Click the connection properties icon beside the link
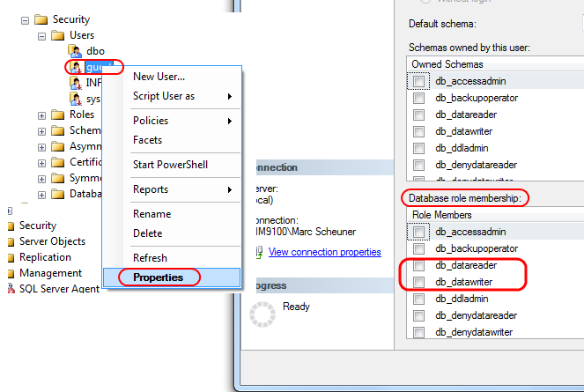 [x=259, y=252]
